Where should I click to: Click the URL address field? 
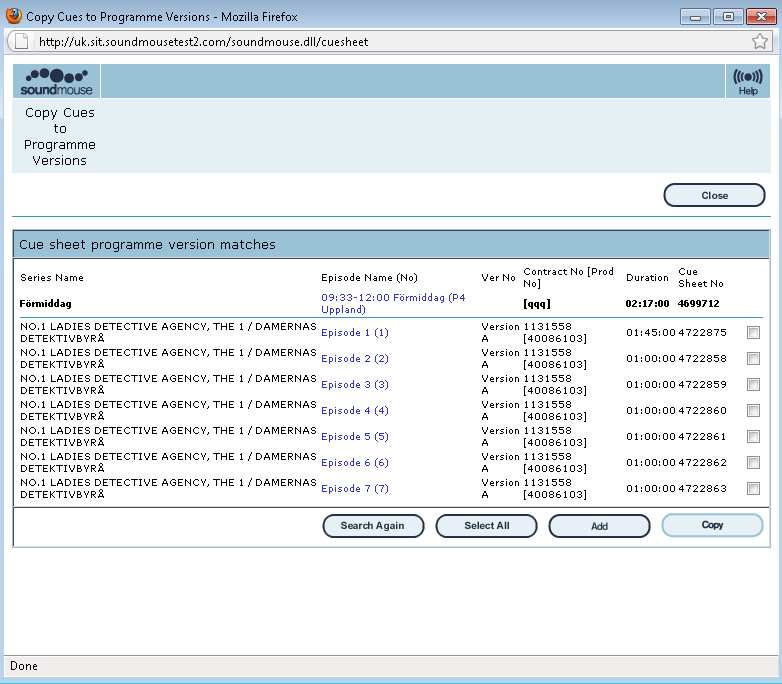coord(389,41)
